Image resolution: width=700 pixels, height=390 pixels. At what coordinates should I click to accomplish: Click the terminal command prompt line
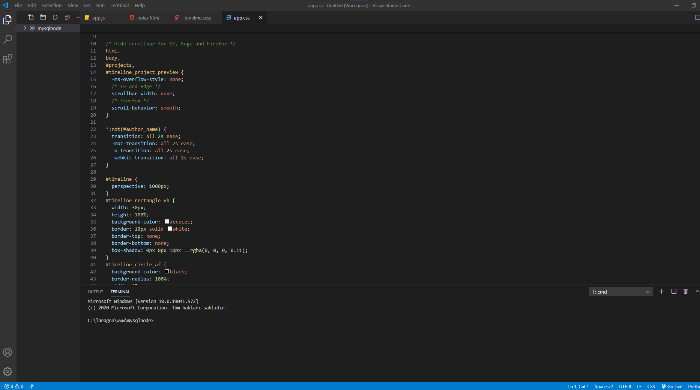coord(121,320)
